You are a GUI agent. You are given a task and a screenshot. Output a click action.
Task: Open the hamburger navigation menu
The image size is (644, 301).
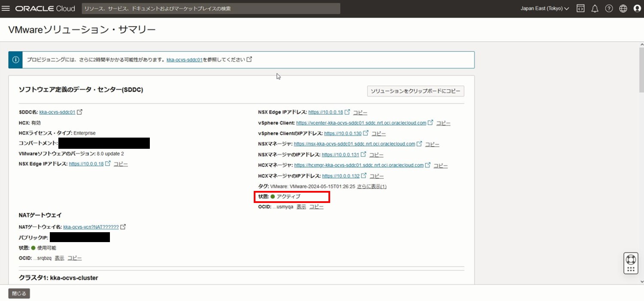tap(6, 9)
